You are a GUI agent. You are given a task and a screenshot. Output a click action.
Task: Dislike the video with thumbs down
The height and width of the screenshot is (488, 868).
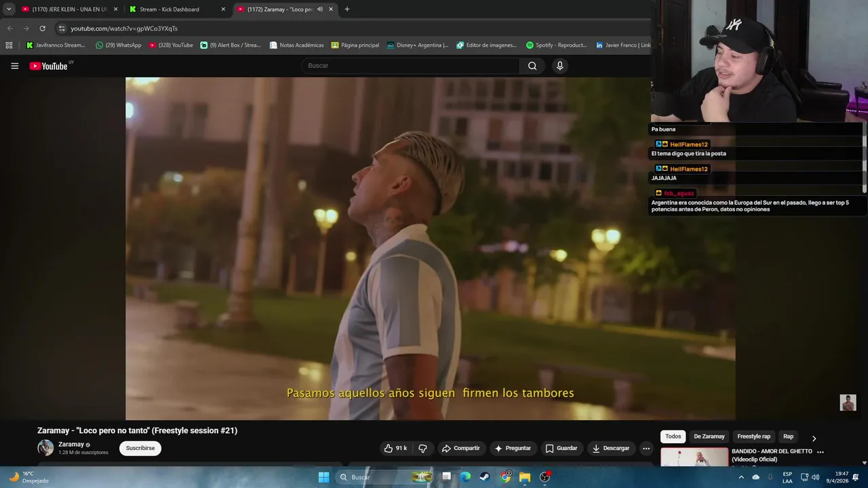[422, 448]
